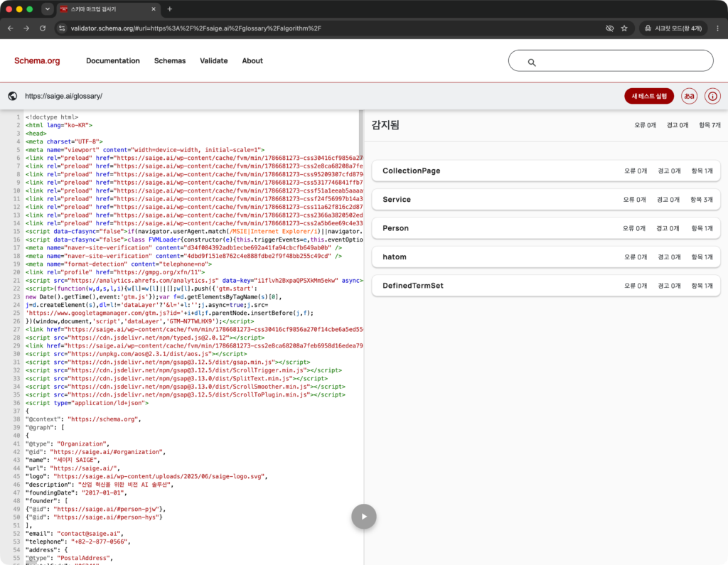Bookmark this page with star icon
The width and height of the screenshot is (728, 565).
624,28
